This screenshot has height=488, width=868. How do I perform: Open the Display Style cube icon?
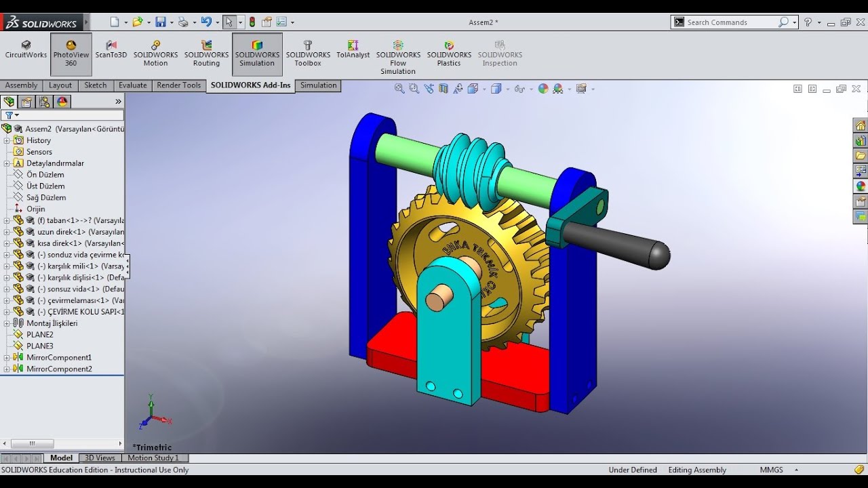click(496, 89)
